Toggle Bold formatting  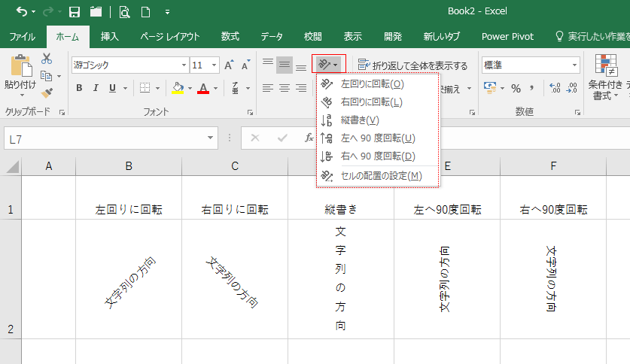pyautogui.click(x=79, y=88)
